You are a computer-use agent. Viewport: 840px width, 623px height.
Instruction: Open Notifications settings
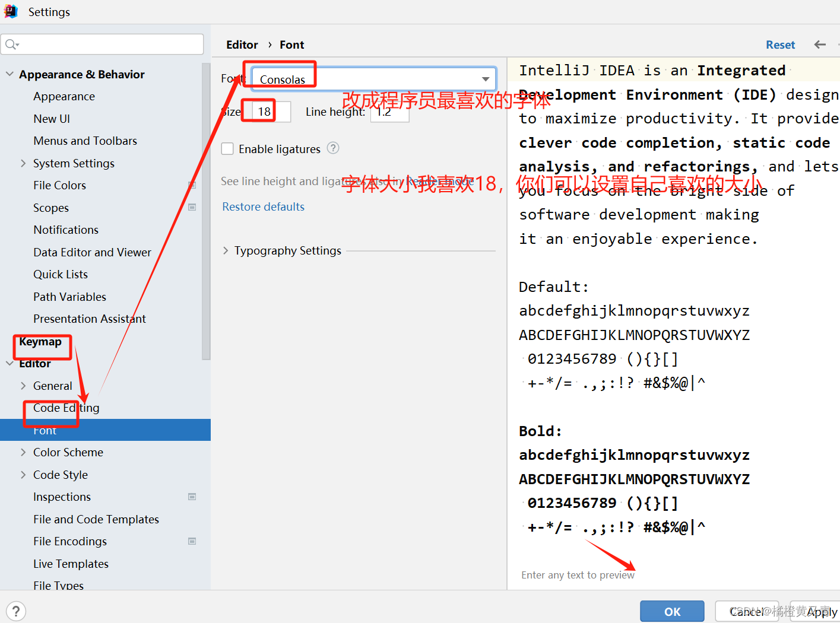click(x=66, y=230)
